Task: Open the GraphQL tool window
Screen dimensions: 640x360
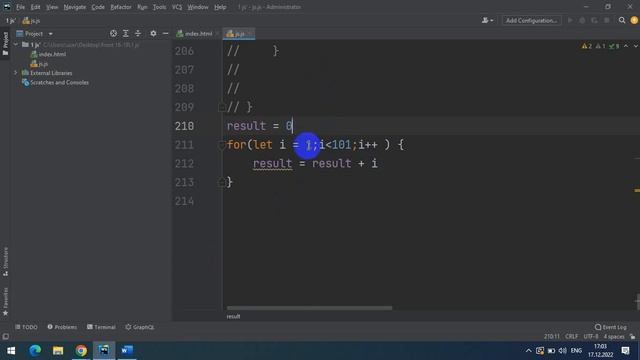Action: (x=140, y=327)
